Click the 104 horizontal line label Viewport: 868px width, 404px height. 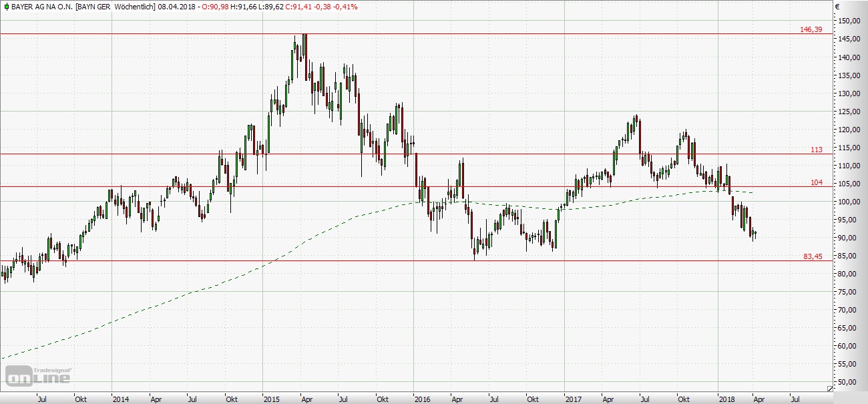click(816, 182)
